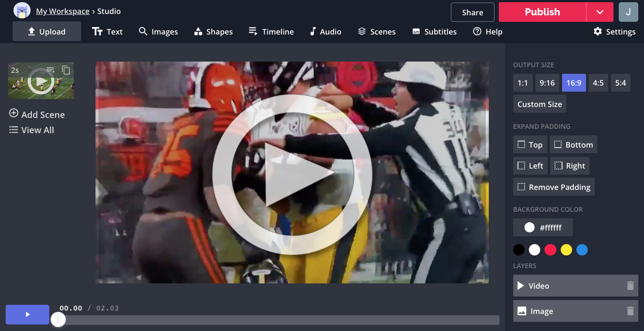Open user account avatar J

[x=628, y=12]
